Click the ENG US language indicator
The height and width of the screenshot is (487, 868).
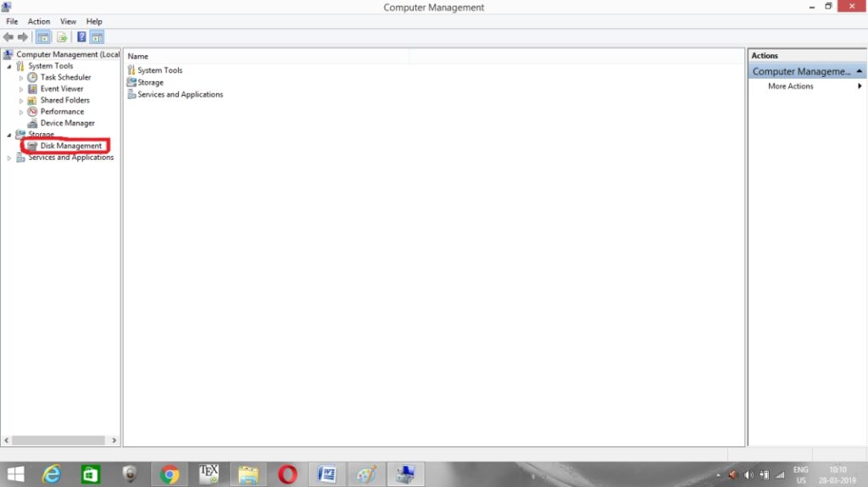click(801, 475)
